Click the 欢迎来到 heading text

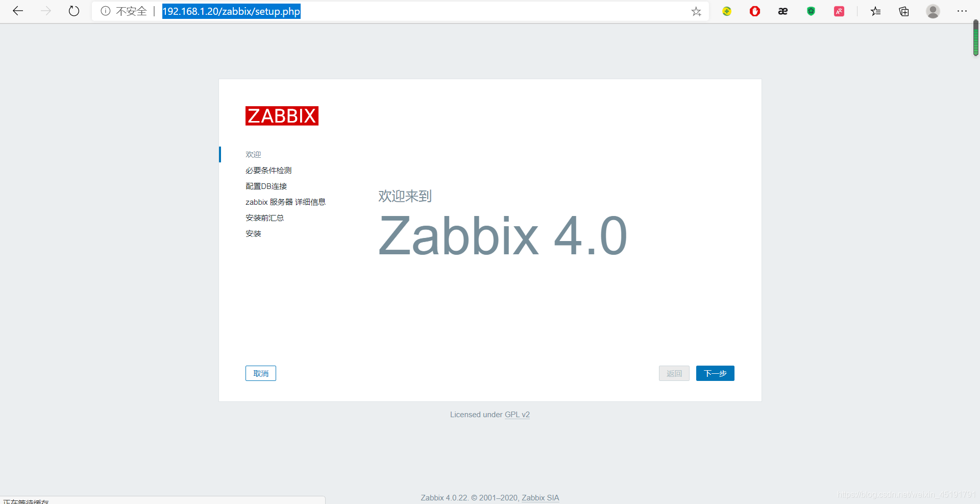405,196
